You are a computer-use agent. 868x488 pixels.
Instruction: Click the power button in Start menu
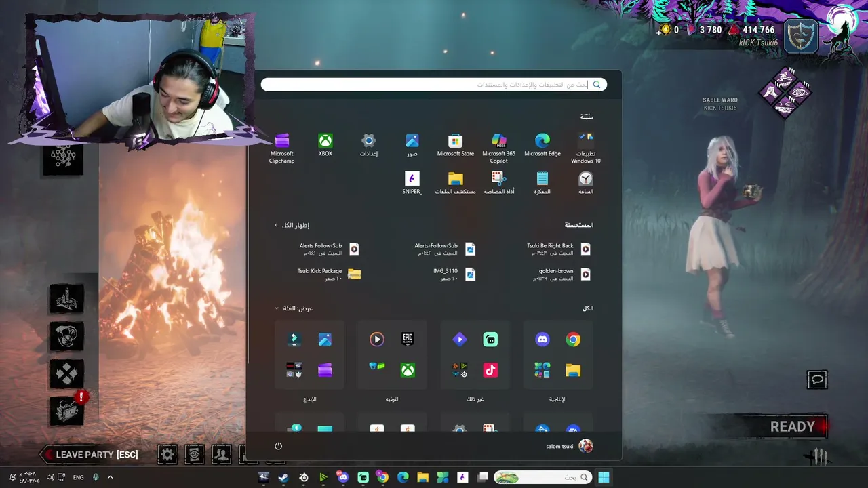click(x=278, y=446)
